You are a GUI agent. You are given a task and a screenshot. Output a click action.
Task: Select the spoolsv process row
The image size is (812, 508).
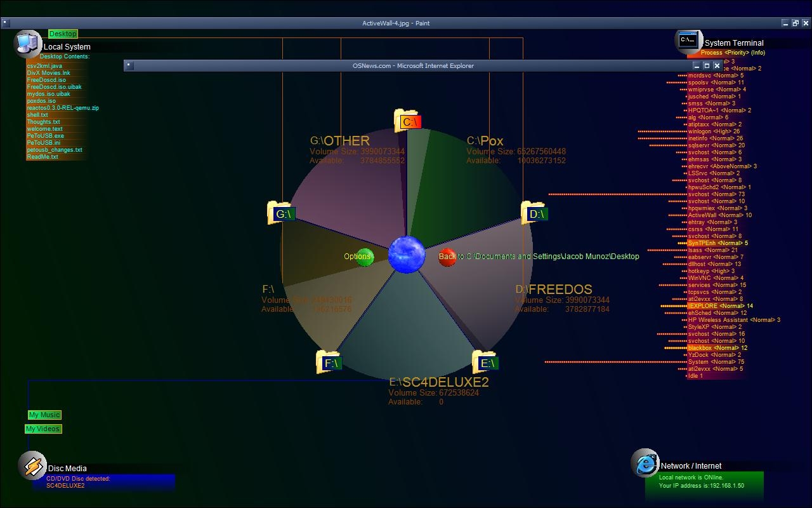click(x=716, y=83)
